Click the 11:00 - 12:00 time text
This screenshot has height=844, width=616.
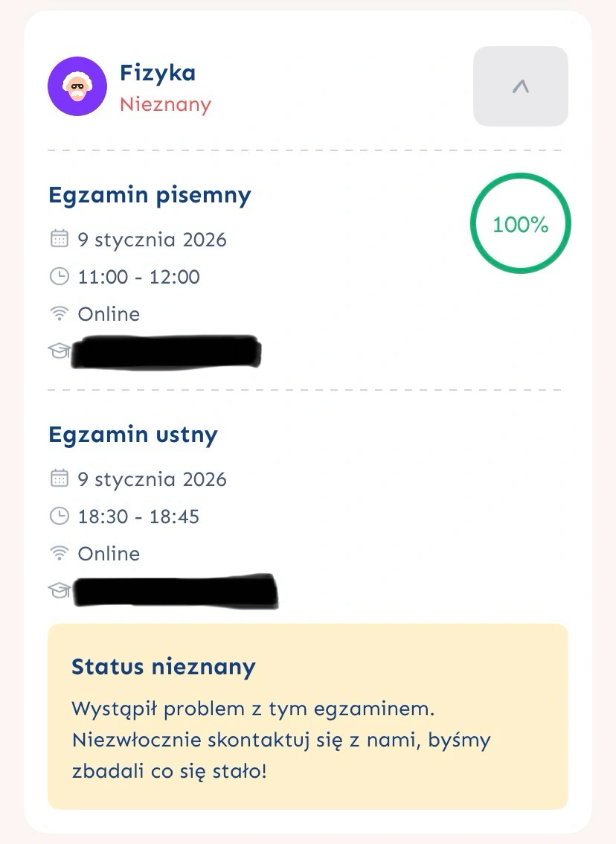point(139,277)
